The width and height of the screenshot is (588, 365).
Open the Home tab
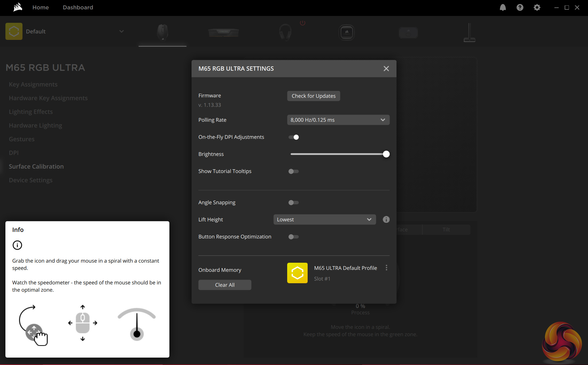[40, 7]
